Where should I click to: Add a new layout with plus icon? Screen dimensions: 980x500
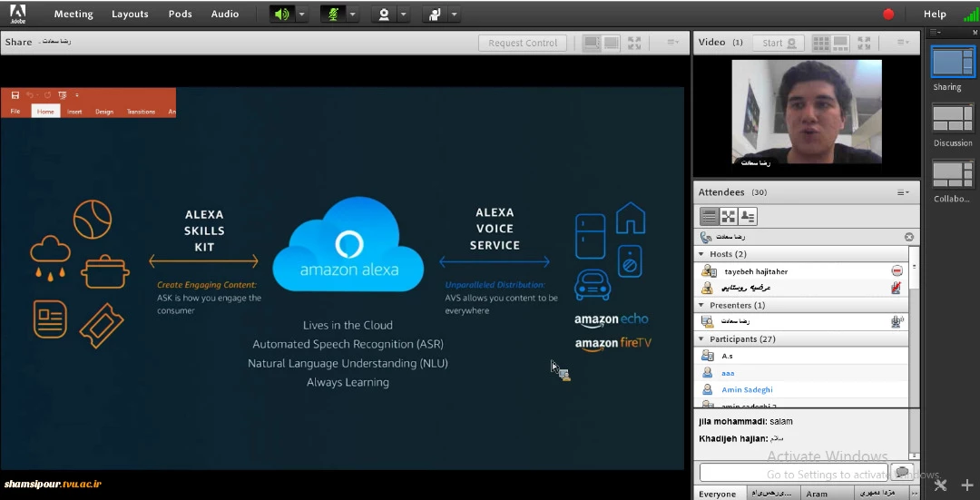967,485
